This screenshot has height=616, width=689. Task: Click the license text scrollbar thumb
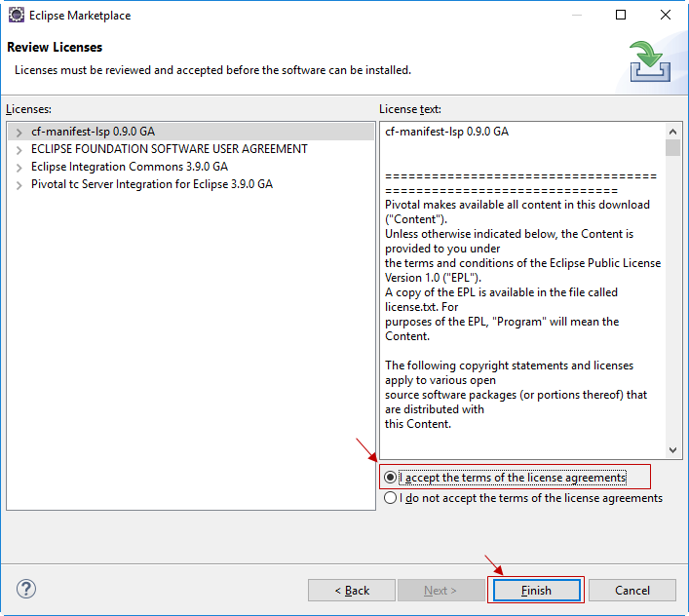tap(672, 147)
